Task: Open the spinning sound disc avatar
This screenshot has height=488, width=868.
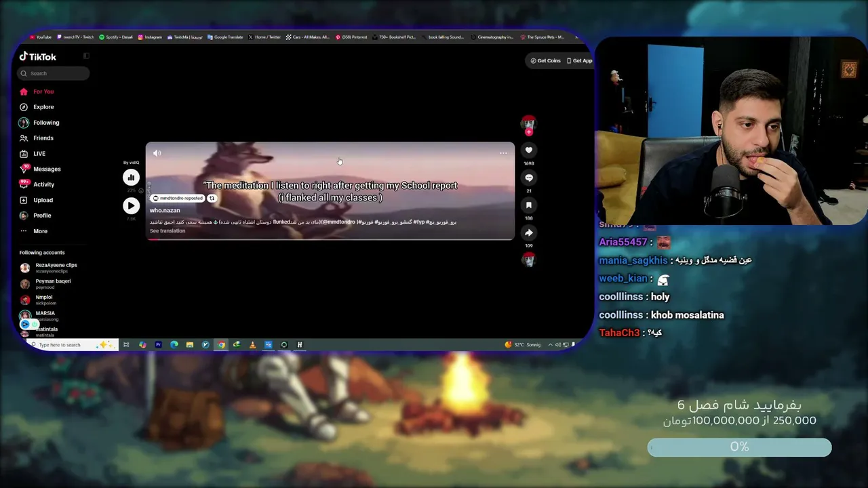Action: point(529,260)
